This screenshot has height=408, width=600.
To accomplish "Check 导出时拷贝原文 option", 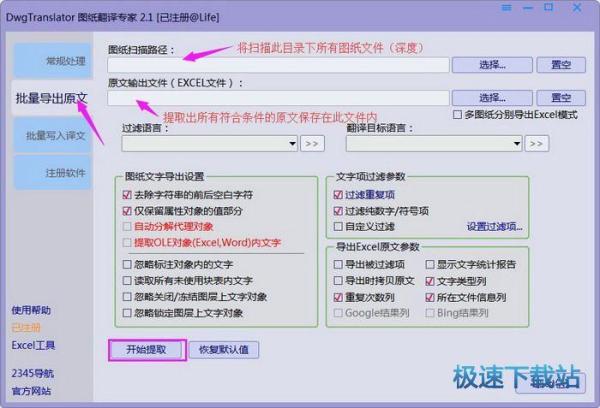I will [338, 281].
